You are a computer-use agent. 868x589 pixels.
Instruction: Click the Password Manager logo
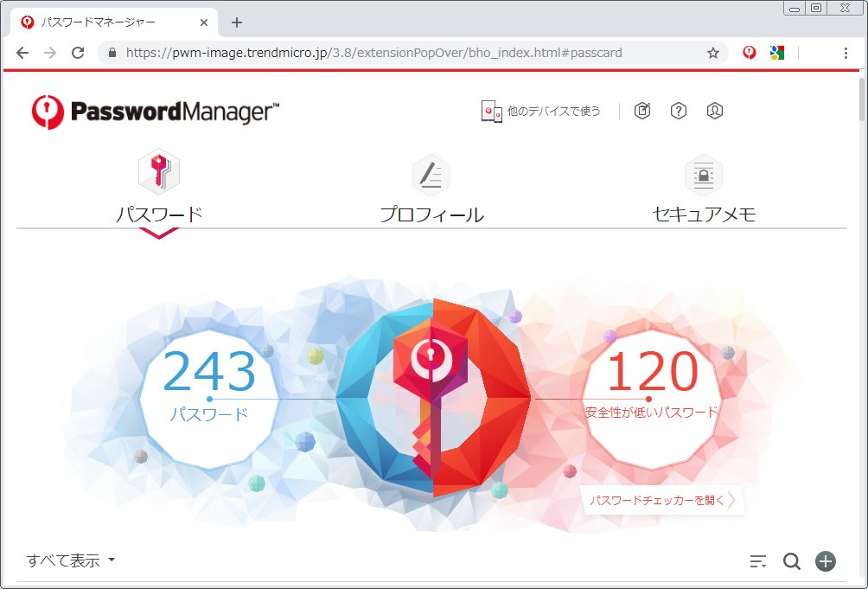pyautogui.click(x=156, y=112)
